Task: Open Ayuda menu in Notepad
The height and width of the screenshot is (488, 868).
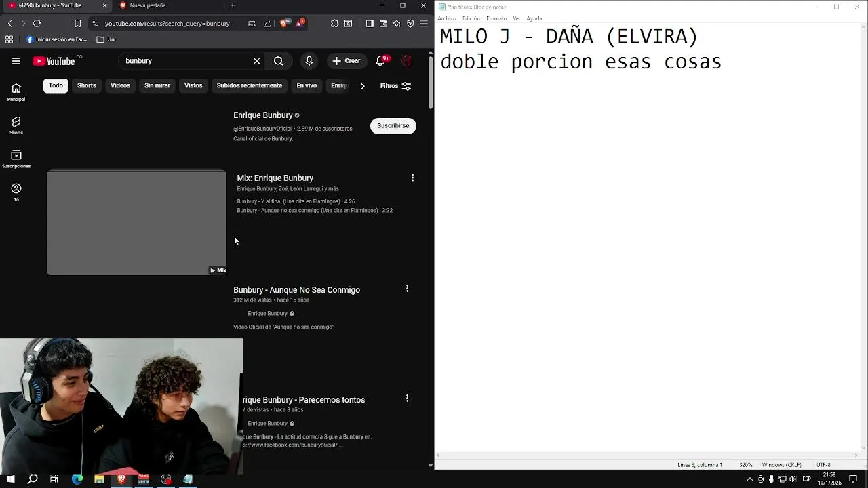Action: pos(534,18)
